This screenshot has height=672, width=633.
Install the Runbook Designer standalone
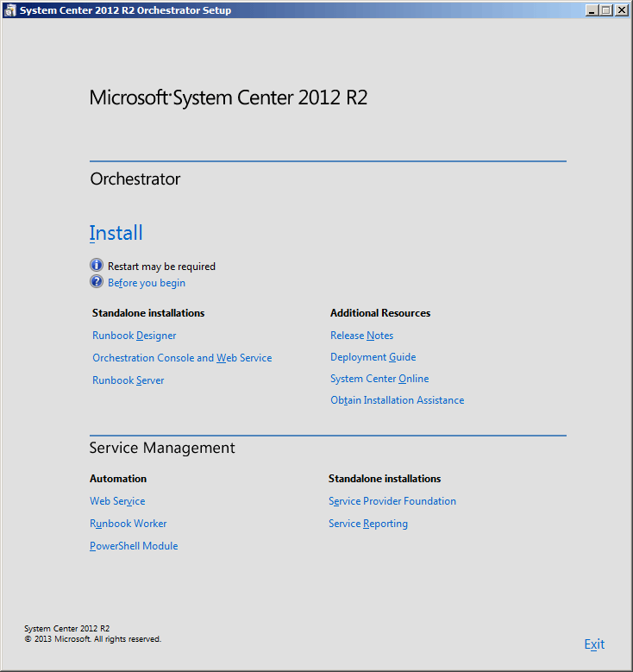click(135, 336)
